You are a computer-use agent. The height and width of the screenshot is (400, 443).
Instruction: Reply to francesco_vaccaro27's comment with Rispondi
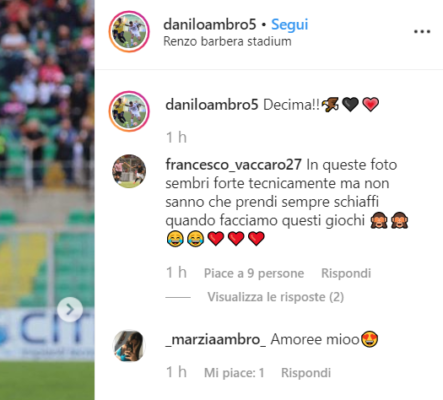[x=346, y=273]
